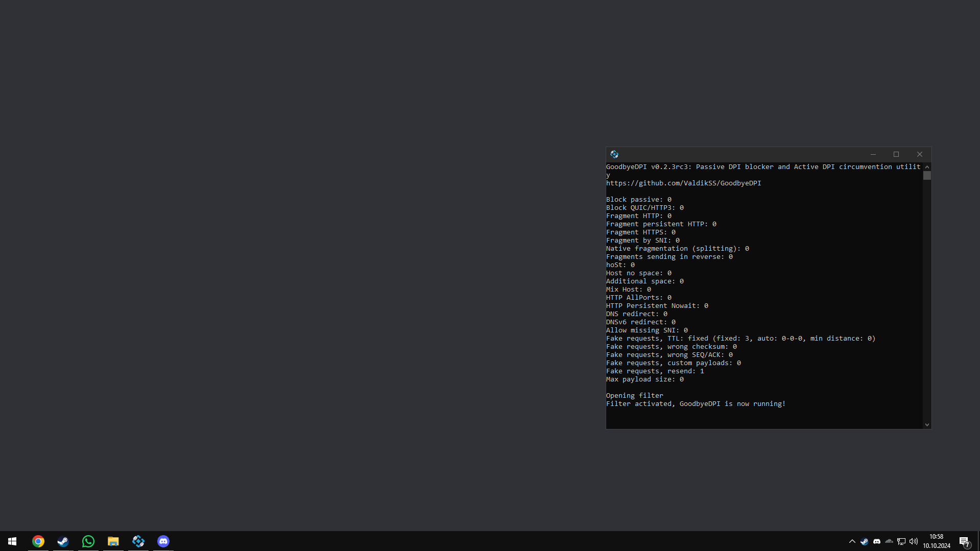The height and width of the screenshot is (551, 980).
Task: Open the notification center
Action: (964, 541)
